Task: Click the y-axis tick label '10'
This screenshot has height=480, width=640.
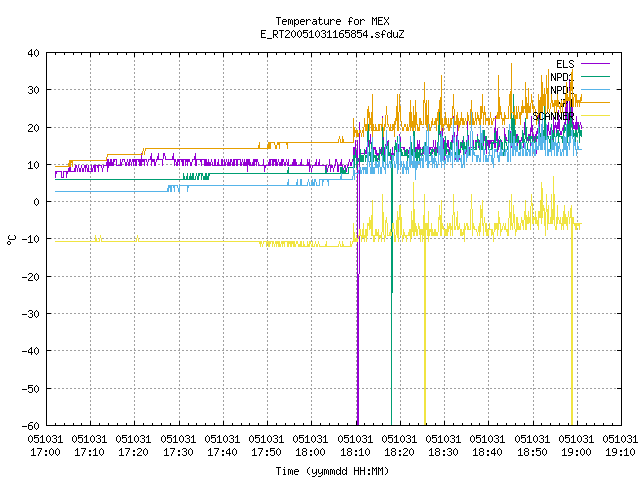Action: coord(33,165)
